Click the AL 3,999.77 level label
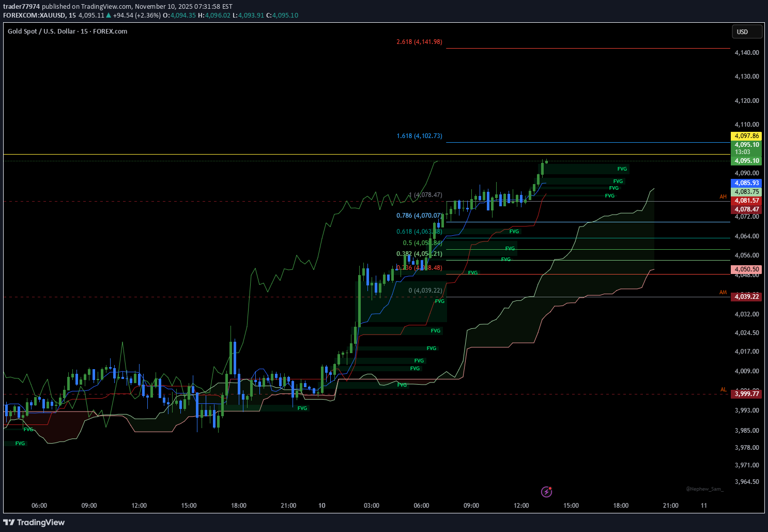This screenshot has width=768, height=532. (746, 393)
